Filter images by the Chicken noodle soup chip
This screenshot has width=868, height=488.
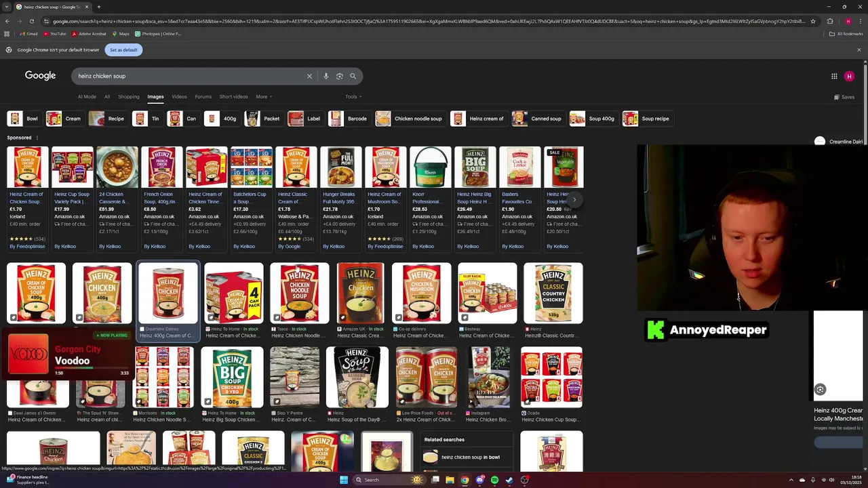pyautogui.click(x=410, y=119)
